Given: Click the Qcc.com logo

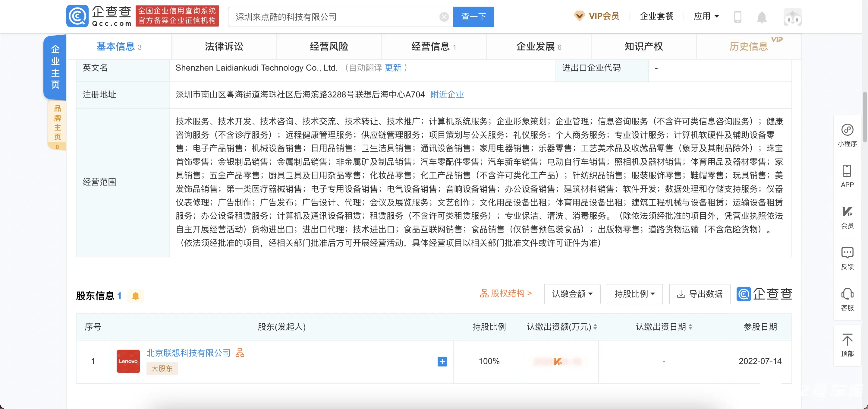Looking at the screenshot, I should (x=99, y=16).
